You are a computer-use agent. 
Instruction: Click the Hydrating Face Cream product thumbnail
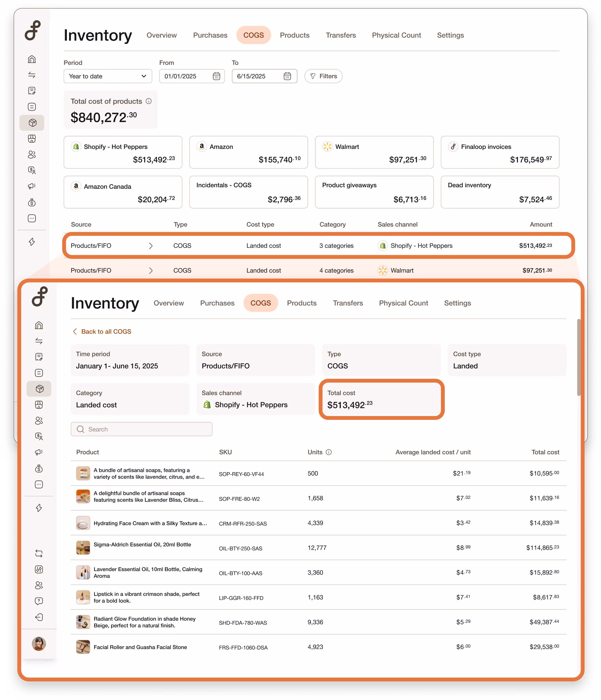[83, 523]
